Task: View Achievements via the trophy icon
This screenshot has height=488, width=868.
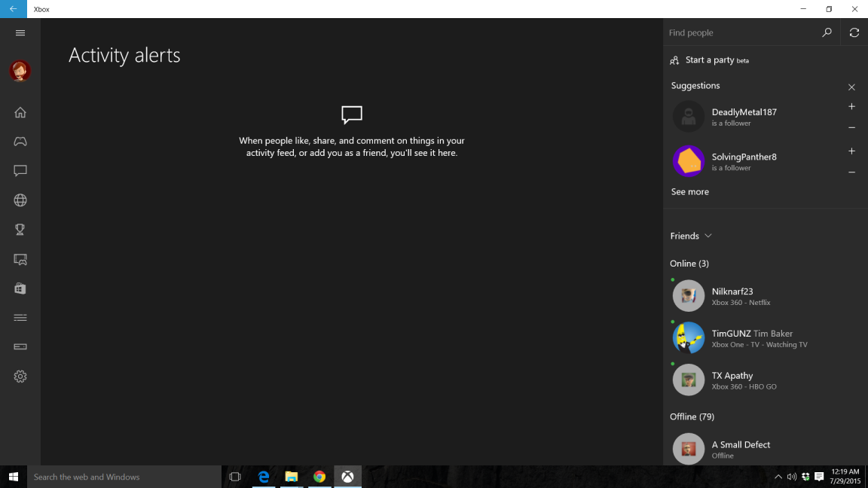Action: point(20,229)
